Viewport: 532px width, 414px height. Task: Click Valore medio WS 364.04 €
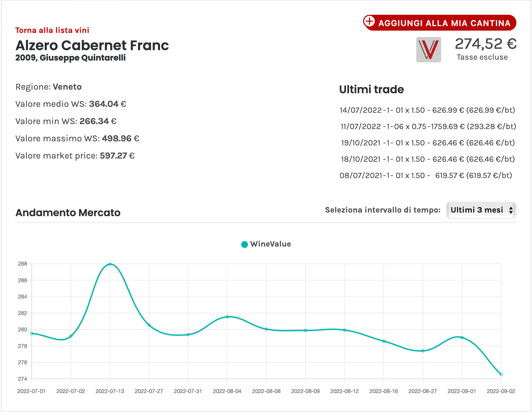(71, 104)
